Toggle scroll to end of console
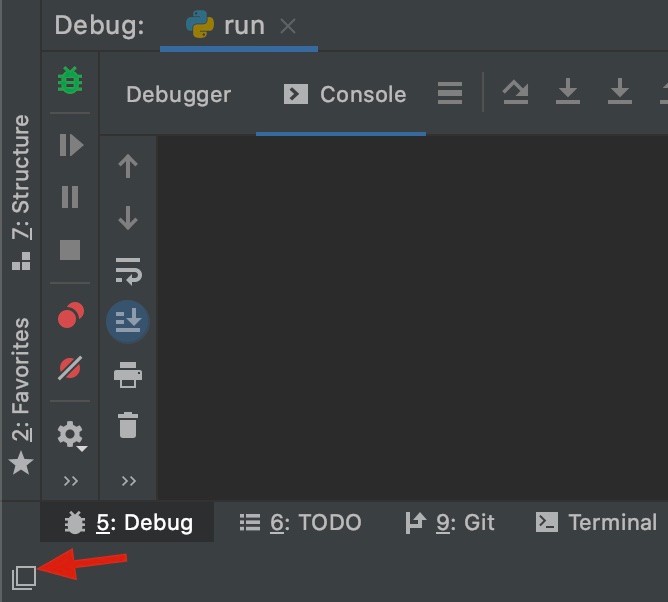Viewport: 668px width, 602px height. click(x=127, y=322)
